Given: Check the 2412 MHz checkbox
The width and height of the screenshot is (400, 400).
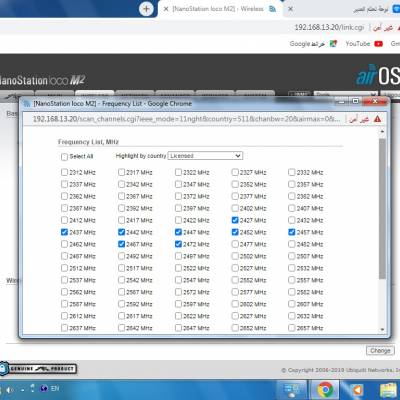Looking at the screenshot, I should pos(64,220).
